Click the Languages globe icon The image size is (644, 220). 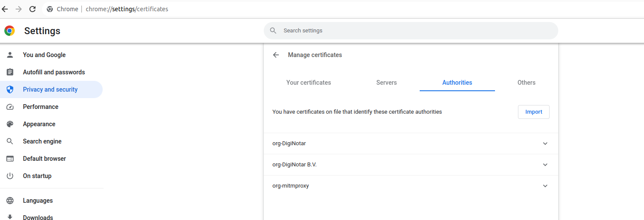click(10, 201)
